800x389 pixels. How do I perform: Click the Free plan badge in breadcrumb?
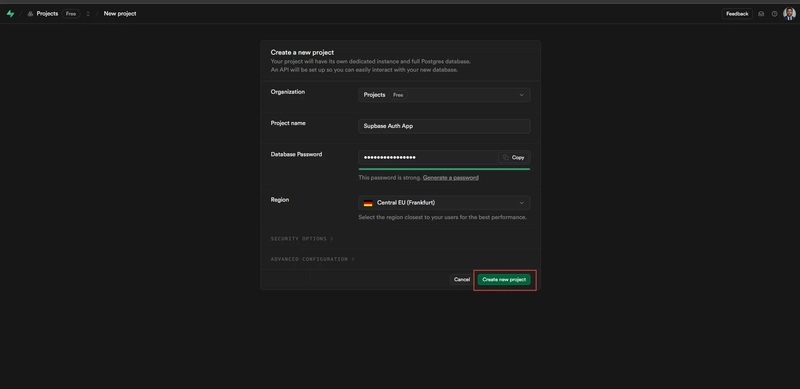(71, 14)
